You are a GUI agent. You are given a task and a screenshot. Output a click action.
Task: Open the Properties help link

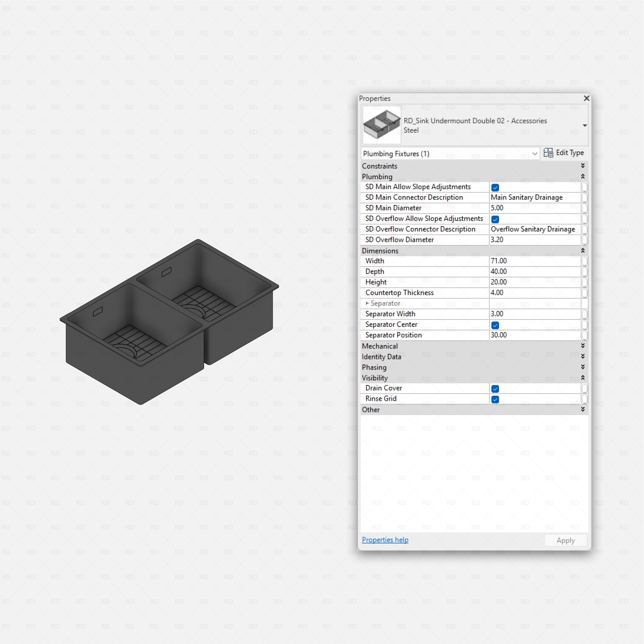385,540
